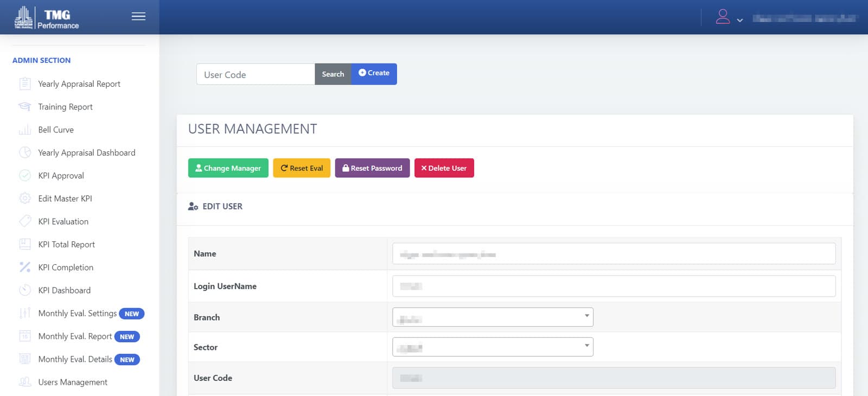Click the KPI Evaluation tag icon

25,221
